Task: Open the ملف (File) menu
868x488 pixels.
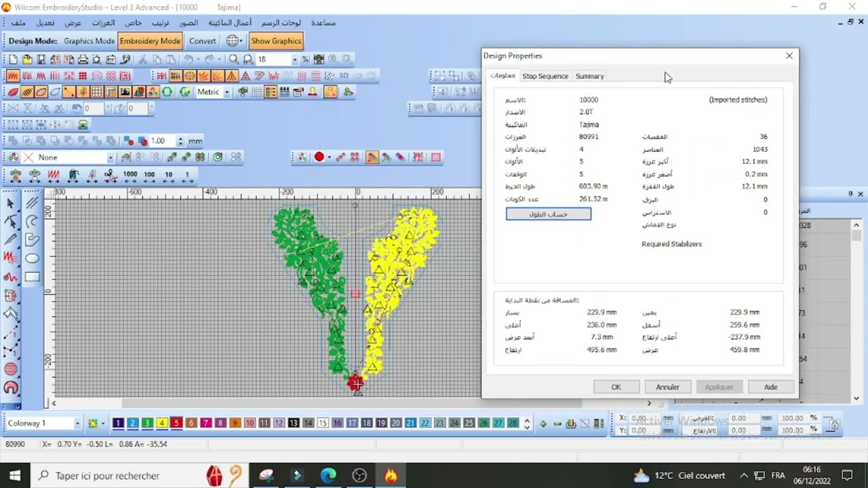Action: (x=18, y=23)
